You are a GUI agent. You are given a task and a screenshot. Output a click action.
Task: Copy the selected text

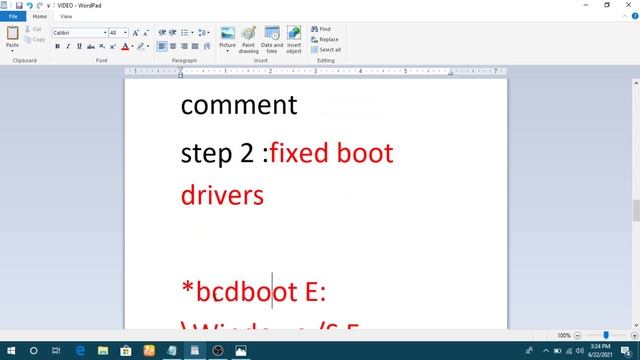35,40
